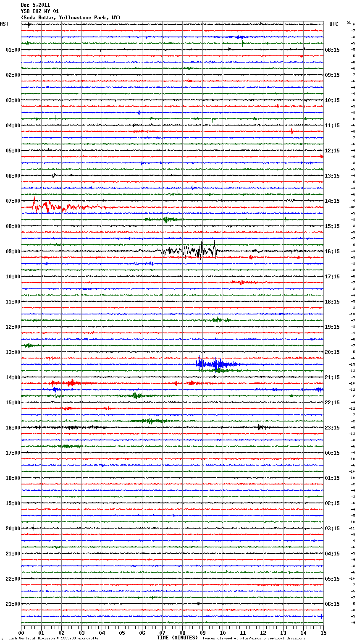Click the "11:15" UTC time label

(332, 126)
